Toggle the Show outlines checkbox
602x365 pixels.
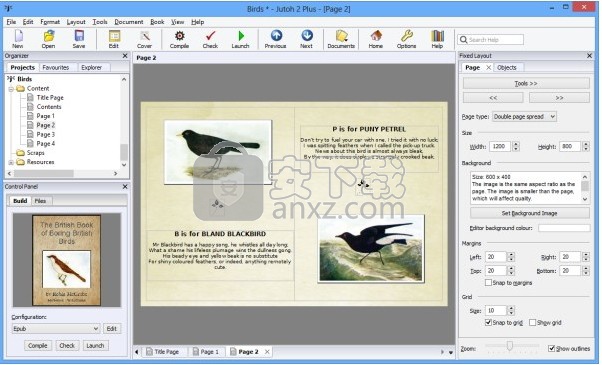pos(552,348)
